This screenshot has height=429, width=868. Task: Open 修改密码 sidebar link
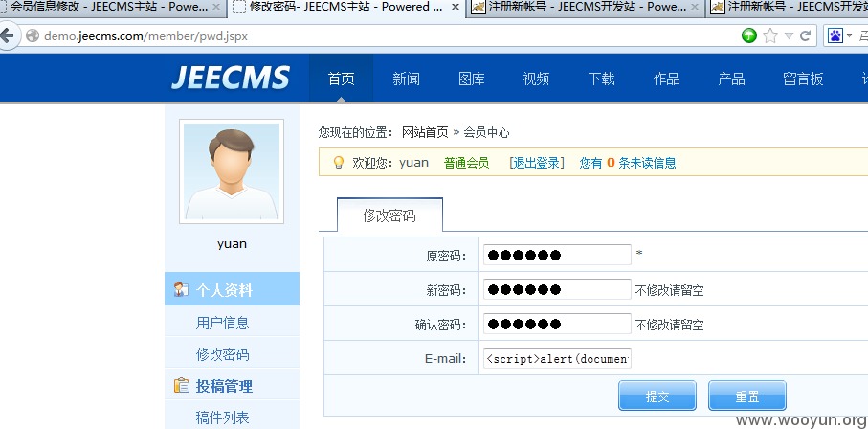223,354
